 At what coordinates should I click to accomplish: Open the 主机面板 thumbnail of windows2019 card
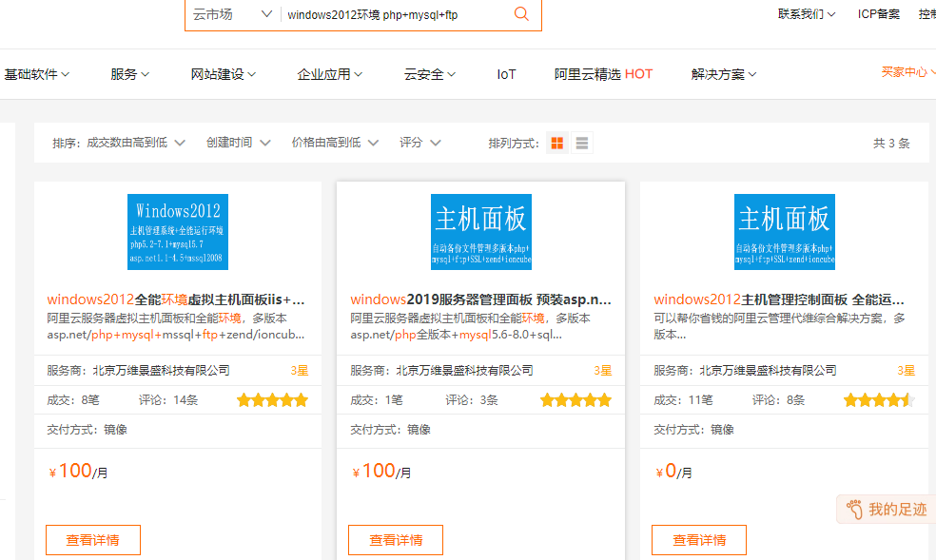click(x=481, y=232)
